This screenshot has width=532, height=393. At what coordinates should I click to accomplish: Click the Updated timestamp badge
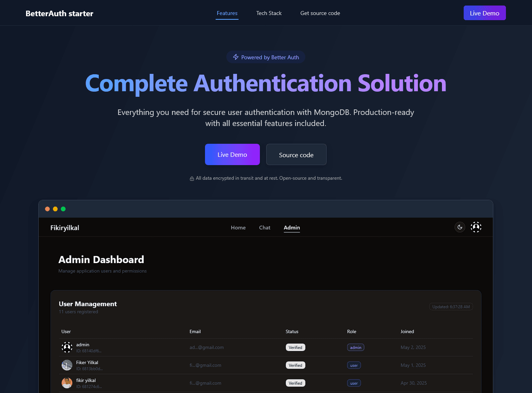point(451,307)
